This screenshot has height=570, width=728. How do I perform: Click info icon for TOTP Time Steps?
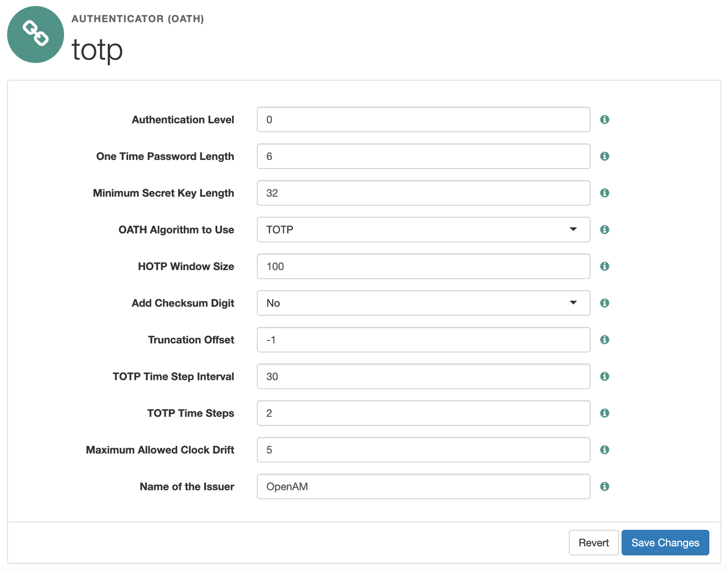point(604,413)
